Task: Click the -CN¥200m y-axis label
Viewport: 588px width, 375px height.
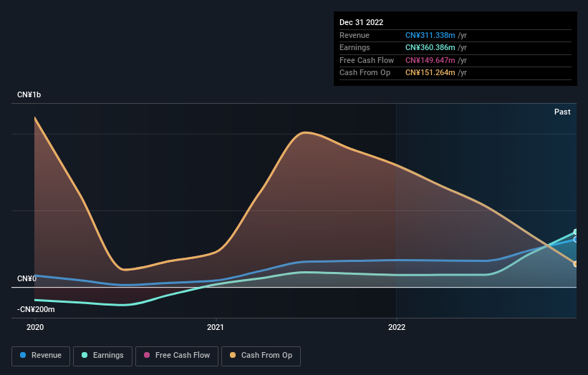Action: point(36,309)
